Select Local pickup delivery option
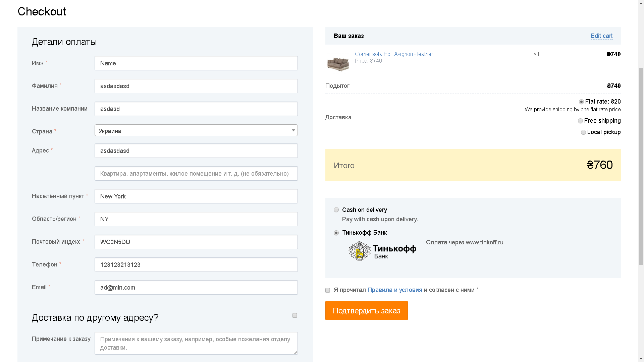Screen dimensions: 644x362 pos(583,132)
